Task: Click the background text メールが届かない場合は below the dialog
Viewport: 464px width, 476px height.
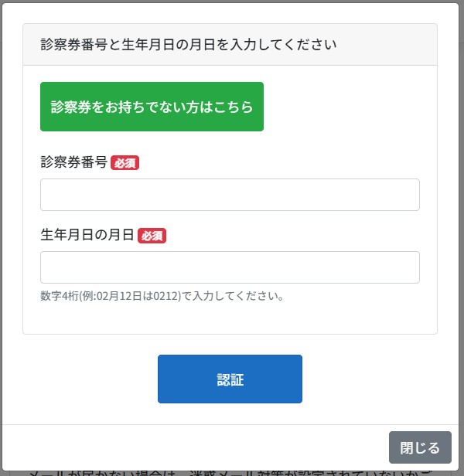Action: coord(101,471)
